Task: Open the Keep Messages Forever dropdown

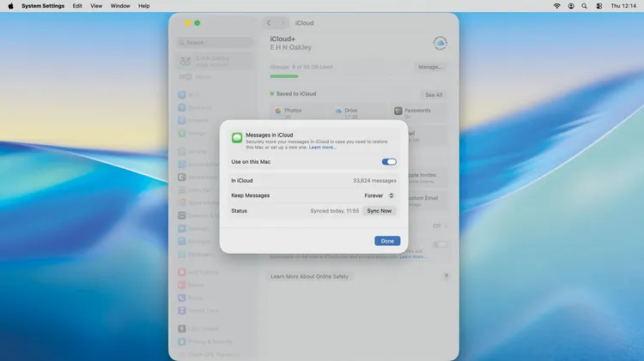Action: tap(379, 196)
